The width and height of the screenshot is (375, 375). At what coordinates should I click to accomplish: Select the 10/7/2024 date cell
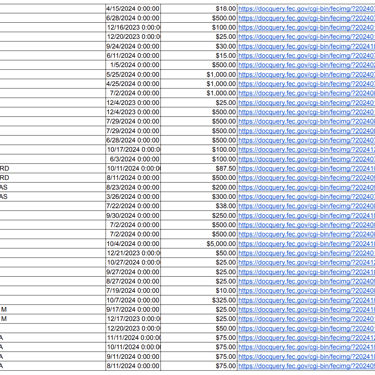133,300
